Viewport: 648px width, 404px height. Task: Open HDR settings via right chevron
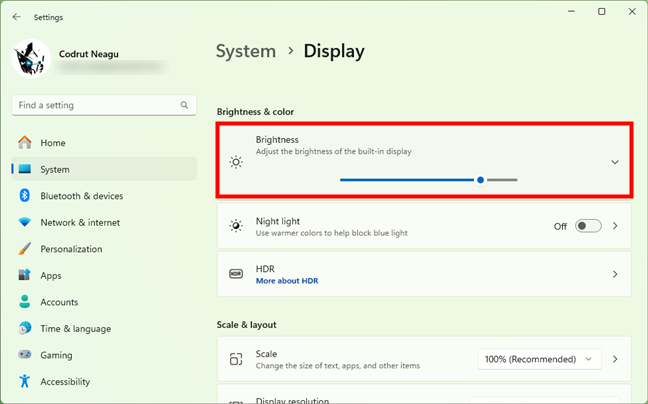click(615, 274)
